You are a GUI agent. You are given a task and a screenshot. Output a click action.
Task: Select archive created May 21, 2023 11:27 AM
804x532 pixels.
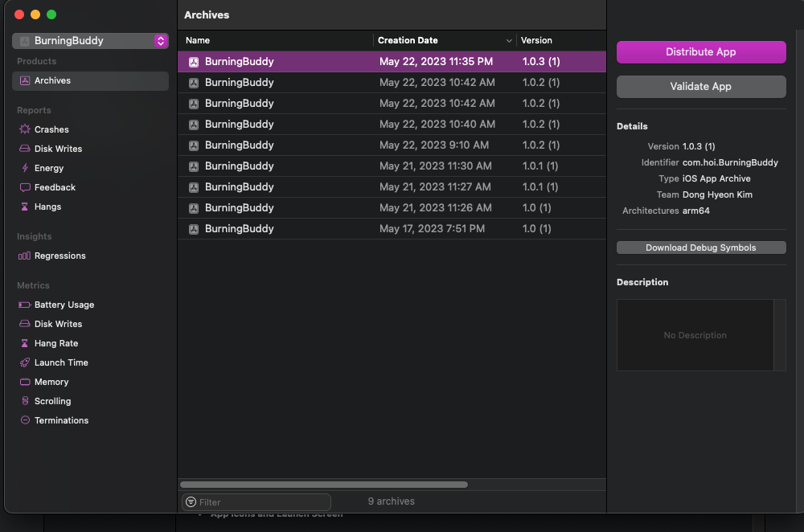[x=392, y=187]
